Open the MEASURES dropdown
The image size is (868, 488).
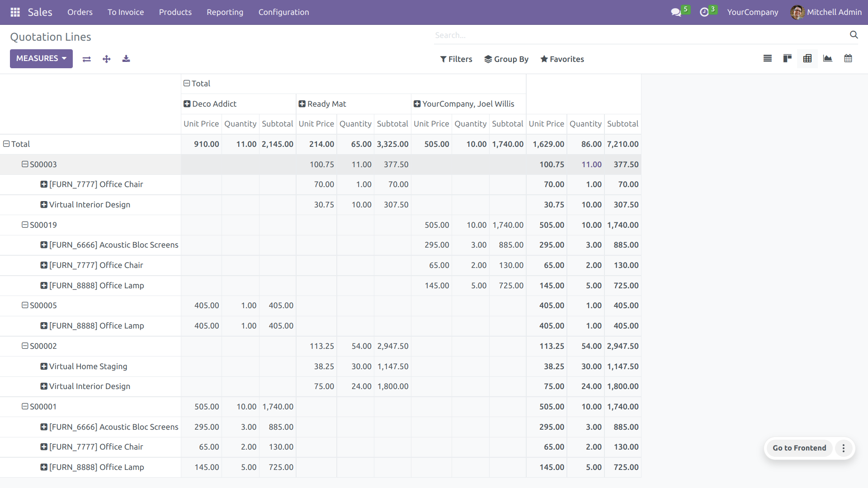[x=41, y=59]
